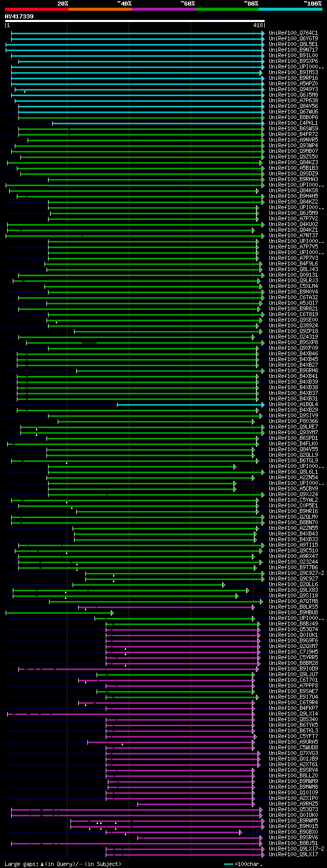Select hit label UniRef100_B9I7U4
The image size is (327, 868).
[x=293, y=697]
